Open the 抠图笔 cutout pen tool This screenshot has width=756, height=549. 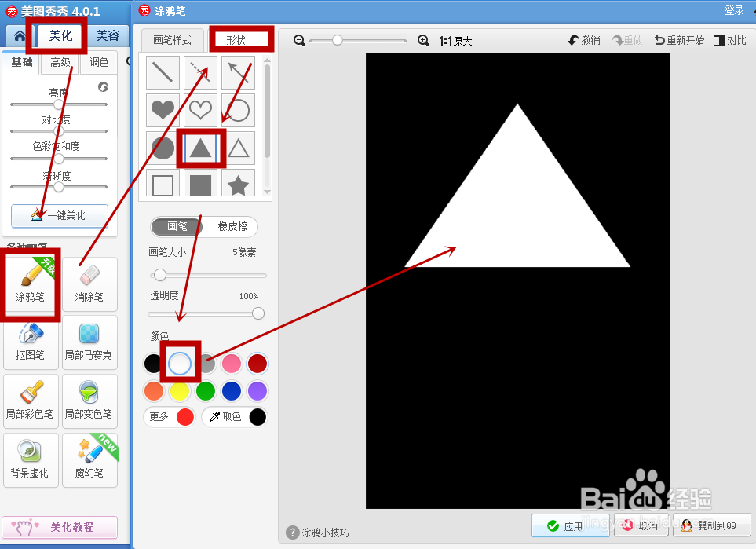[31, 342]
